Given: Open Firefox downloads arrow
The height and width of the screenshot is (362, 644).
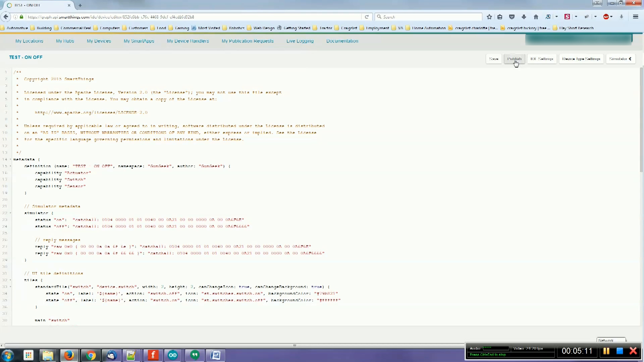Looking at the screenshot, I should point(524,17).
